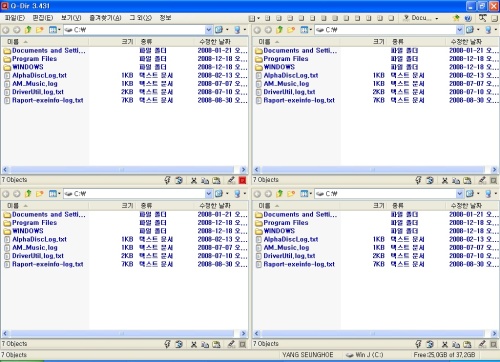The height and width of the screenshot is (362, 500).
Task: Click copy icon in top-left pane status bar
Action: pyautogui.click(x=205, y=180)
